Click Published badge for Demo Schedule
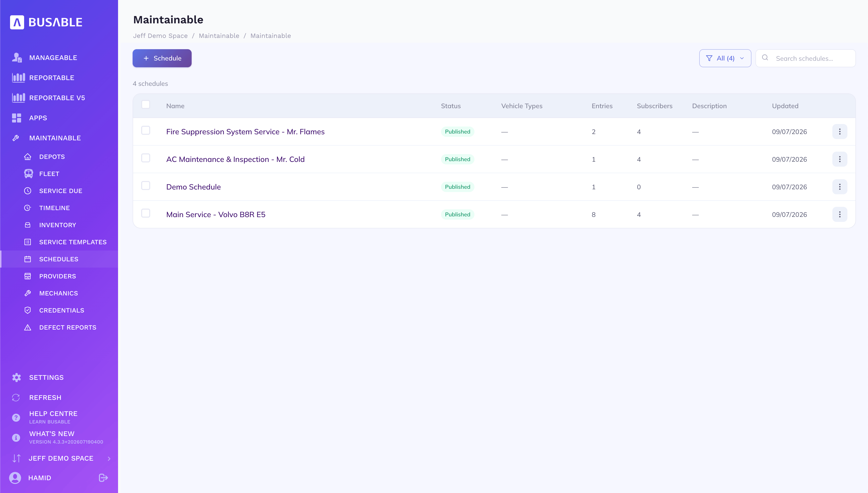This screenshot has width=868, height=493. pyautogui.click(x=457, y=187)
